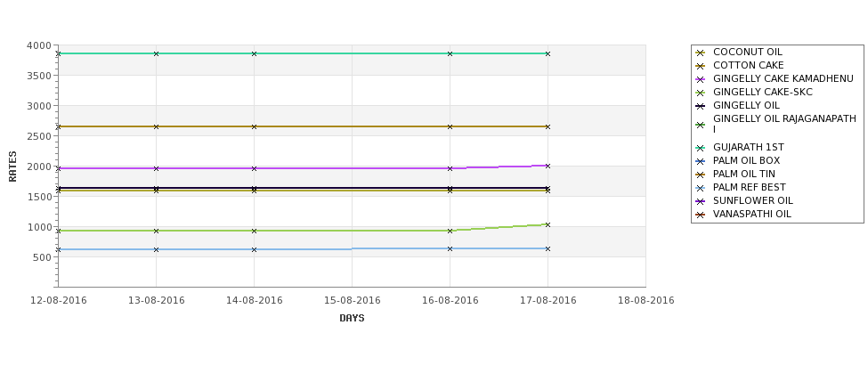Select the PALM REF BEST legend label
The width and height of the screenshot is (868, 382).
[749, 187]
